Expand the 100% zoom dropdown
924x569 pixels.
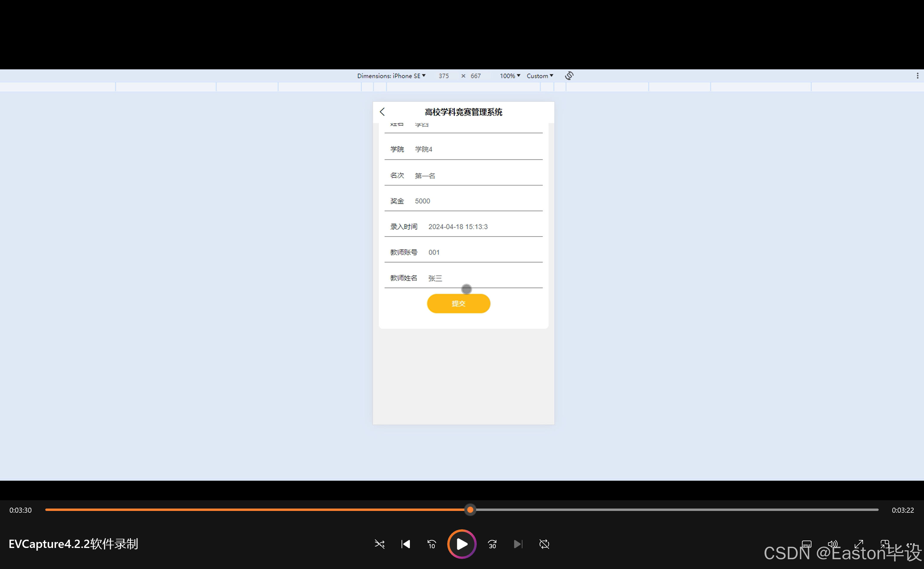pos(510,76)
